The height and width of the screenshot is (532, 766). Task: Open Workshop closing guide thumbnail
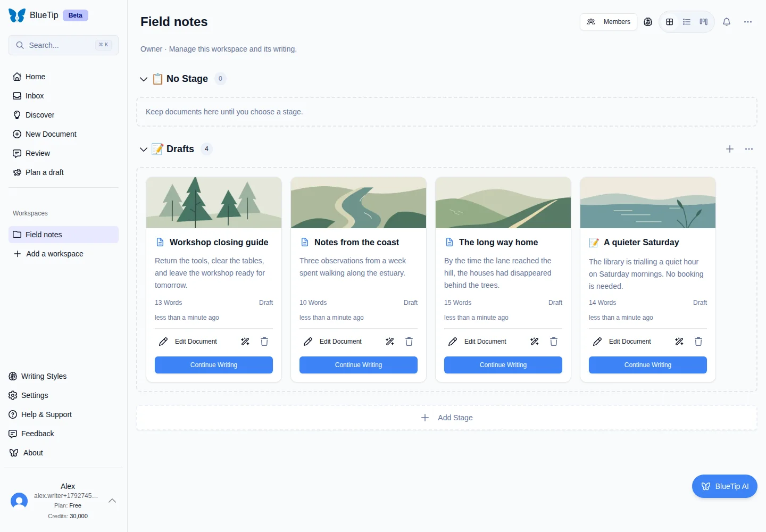pos(214,203)
